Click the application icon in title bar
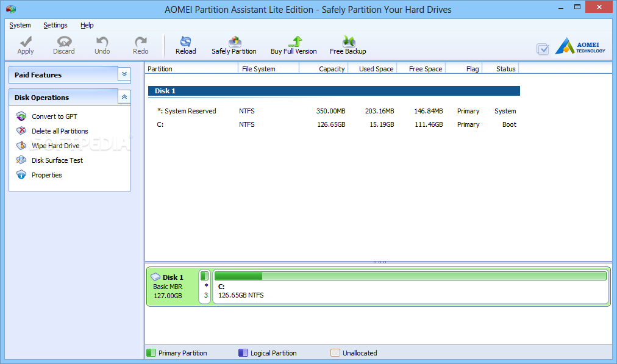 tap(11, 9)
